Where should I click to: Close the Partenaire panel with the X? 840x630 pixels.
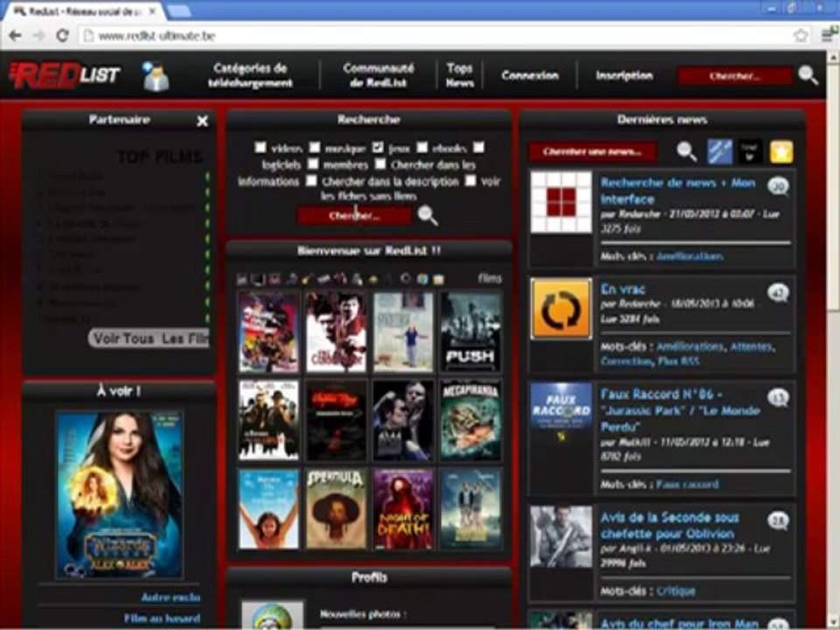[202, 121]
